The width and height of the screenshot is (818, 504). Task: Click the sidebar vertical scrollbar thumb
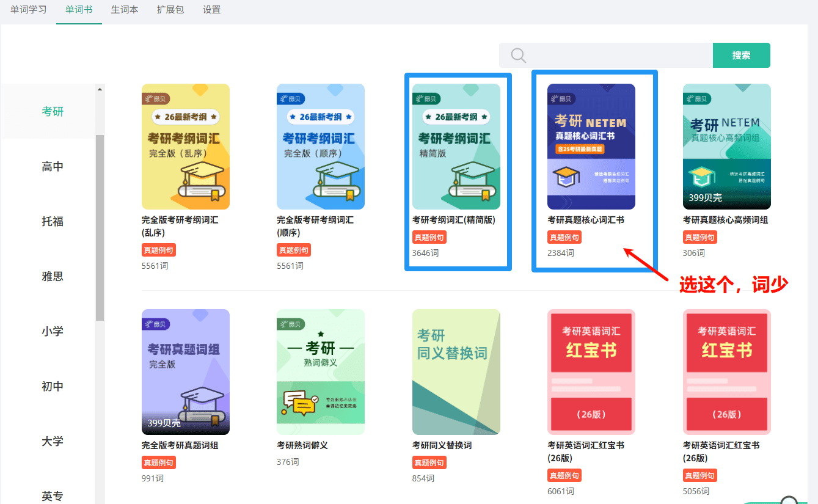100,228
